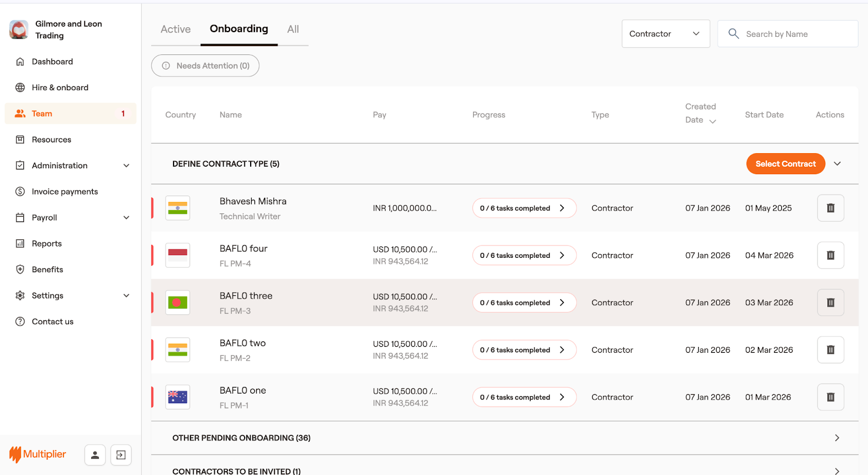
Task: Open the Multiplier logo at the bottom
Action: (38, 454)
